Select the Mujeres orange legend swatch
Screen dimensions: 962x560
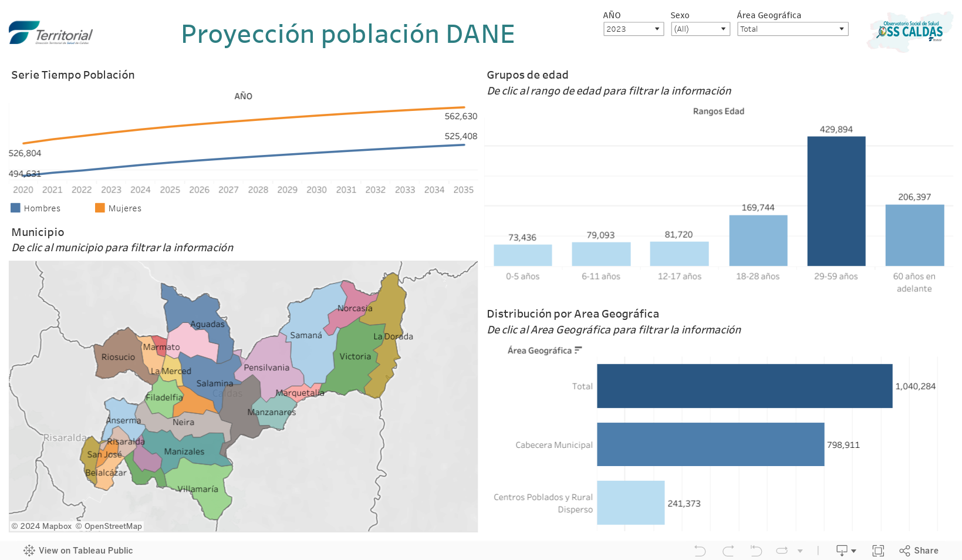pyautogui.click(x=100, y=208)
